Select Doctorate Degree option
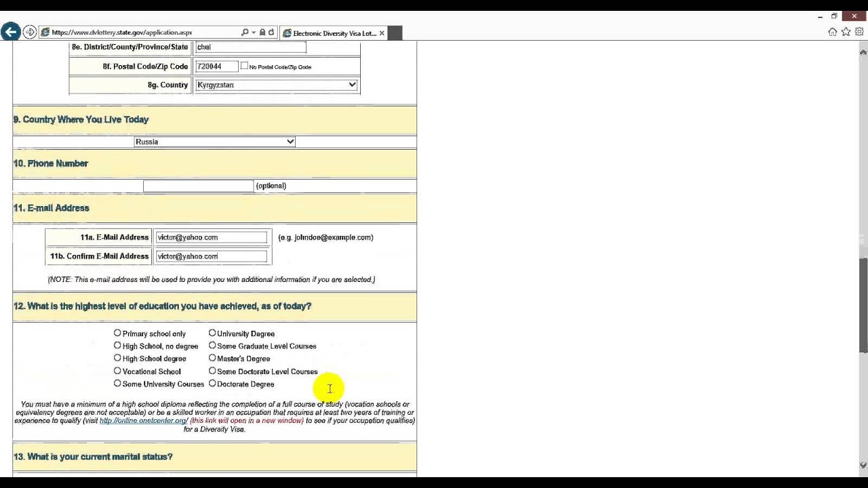Image resolution: width=868 pixels, height=488 pixels. pyautogui.click(x=212, y=383)
